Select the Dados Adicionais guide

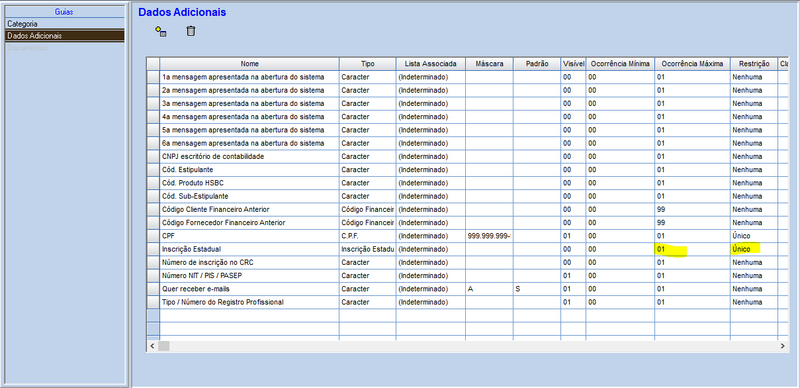tap(65, 36)
